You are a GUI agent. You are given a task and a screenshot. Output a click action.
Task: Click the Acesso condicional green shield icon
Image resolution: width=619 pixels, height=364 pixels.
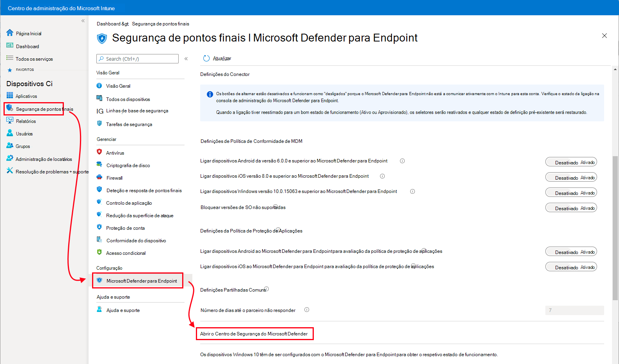[x=99, y=252]
